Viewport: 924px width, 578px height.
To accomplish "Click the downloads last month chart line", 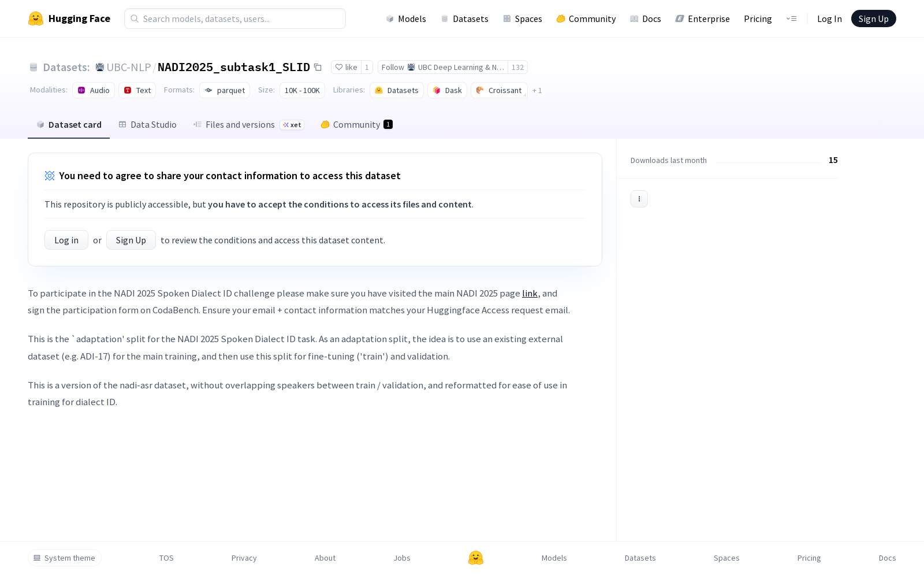I will click(x=768, y=162).
